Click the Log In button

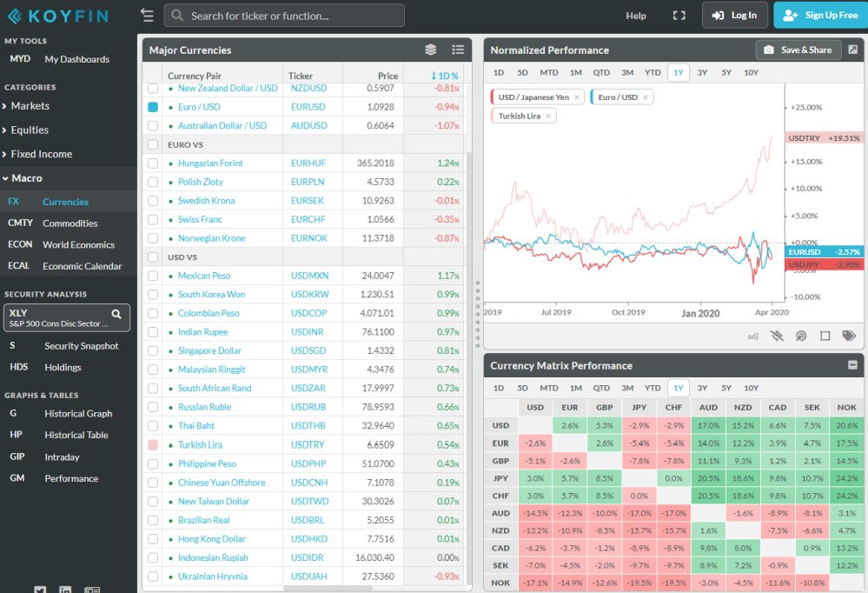coord(735,15)
